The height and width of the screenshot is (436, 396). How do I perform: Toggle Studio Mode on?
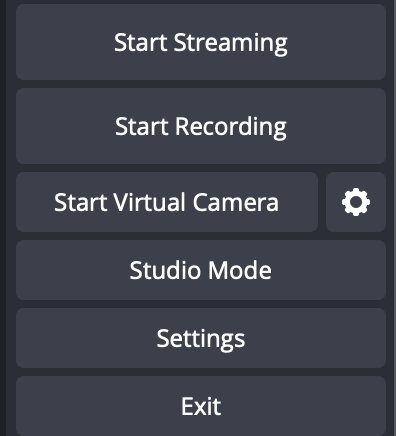click(x=201, y=270)
